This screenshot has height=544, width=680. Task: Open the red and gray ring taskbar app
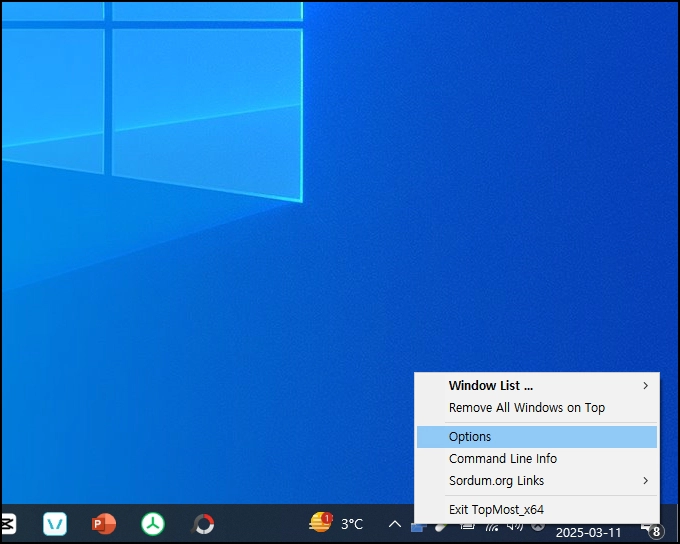(203, 524)
